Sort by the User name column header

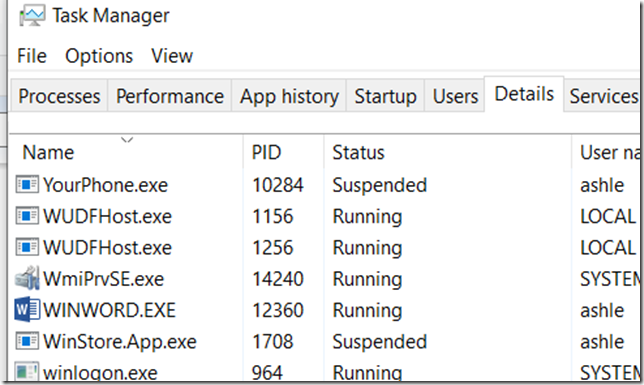(607, 152)
